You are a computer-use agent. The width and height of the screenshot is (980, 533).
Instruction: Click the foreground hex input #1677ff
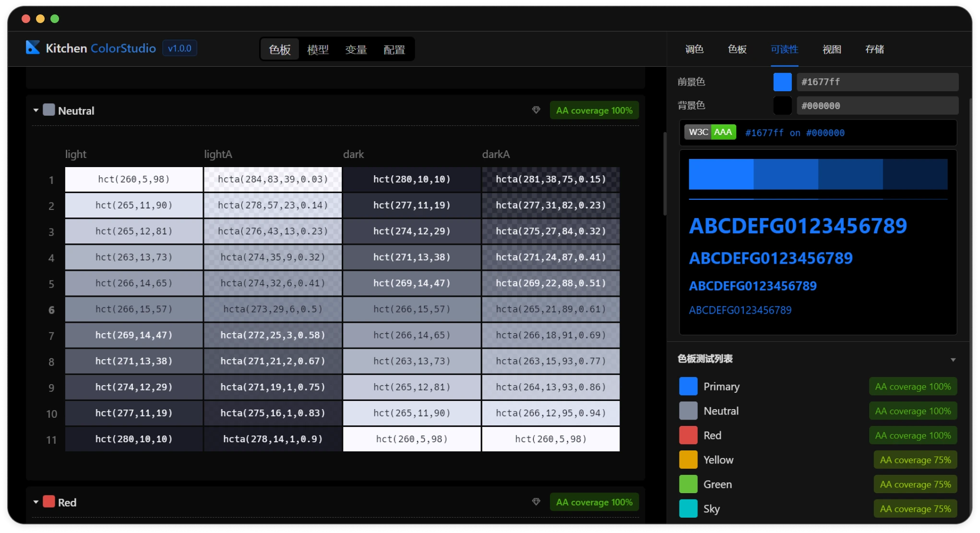877,82
